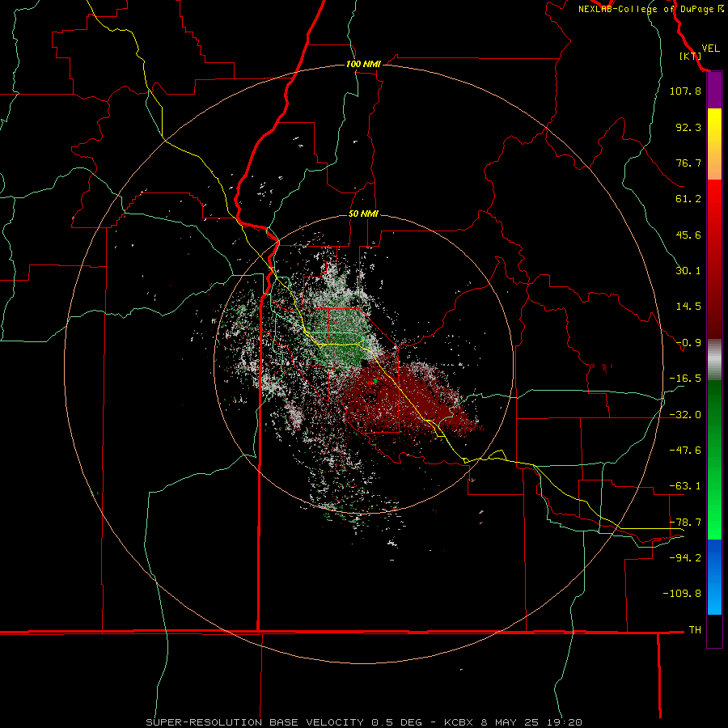The image size is (728, 728).
Task: Select the -32.0 velocity scale value
Action: point(685,415)
